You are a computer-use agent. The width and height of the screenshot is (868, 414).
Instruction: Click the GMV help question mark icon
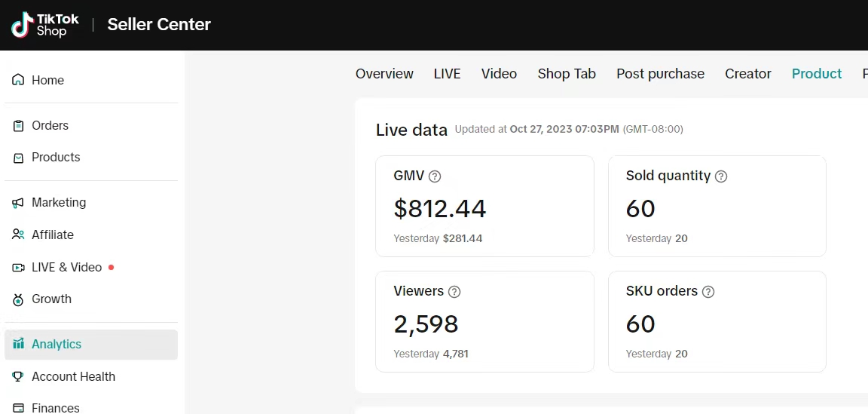[435, 176]
